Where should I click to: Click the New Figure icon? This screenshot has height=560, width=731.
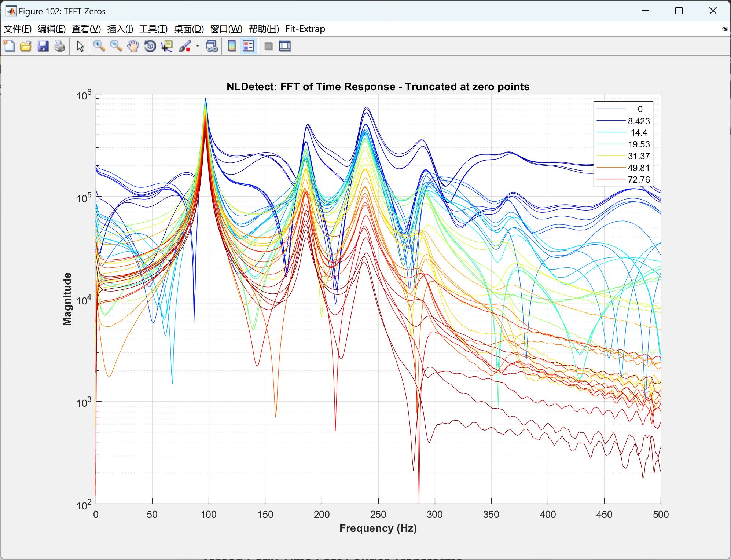coord(9,46)
